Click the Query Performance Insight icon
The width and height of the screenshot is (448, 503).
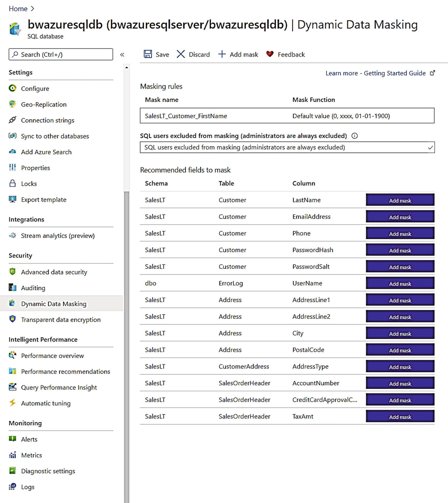point(13,387)
